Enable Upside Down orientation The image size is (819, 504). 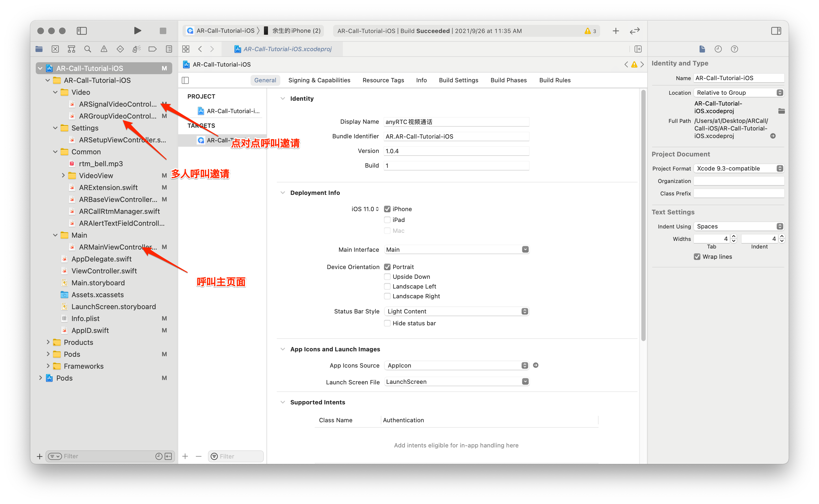click(387, 277)
